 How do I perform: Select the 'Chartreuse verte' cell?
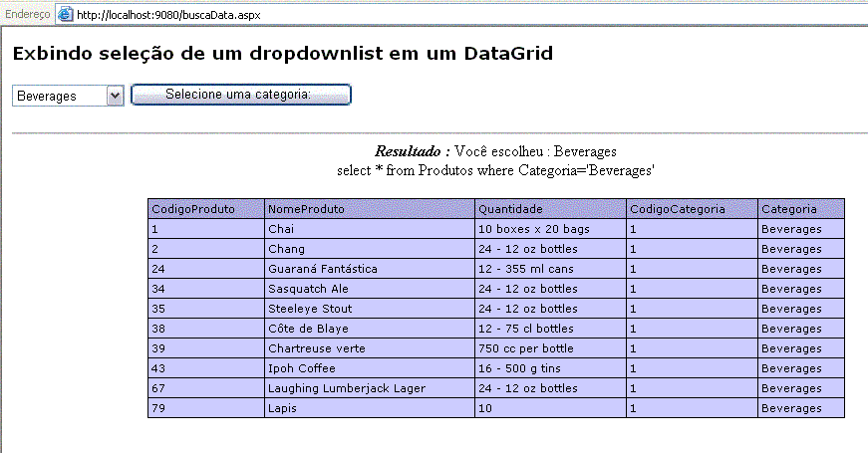point(370,348)
